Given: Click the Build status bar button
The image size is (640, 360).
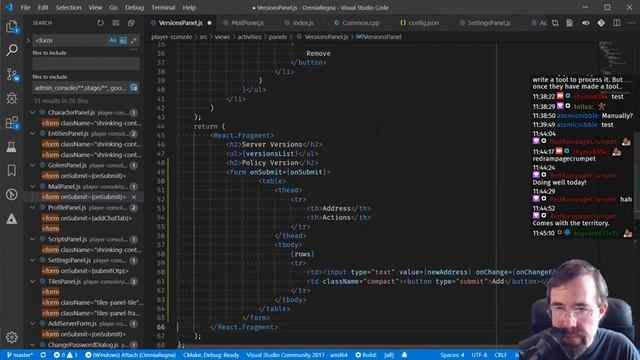Looking at the screenshot, I should coord(365,355).
